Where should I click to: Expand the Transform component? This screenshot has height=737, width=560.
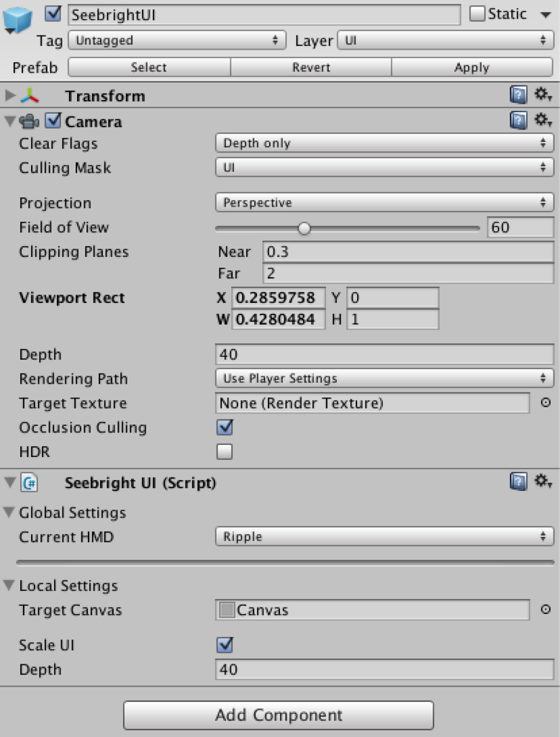10,96
